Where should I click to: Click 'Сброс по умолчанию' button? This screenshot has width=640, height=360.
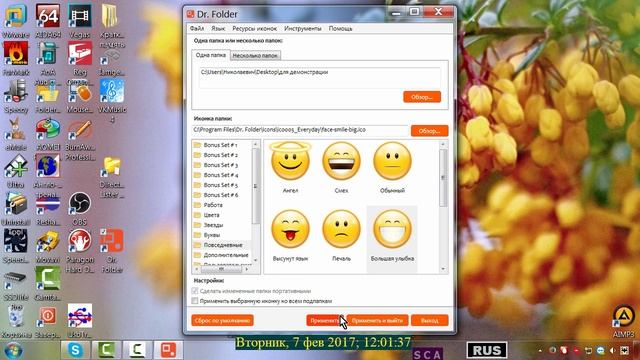pyautogui.click(x=222, y=320)
